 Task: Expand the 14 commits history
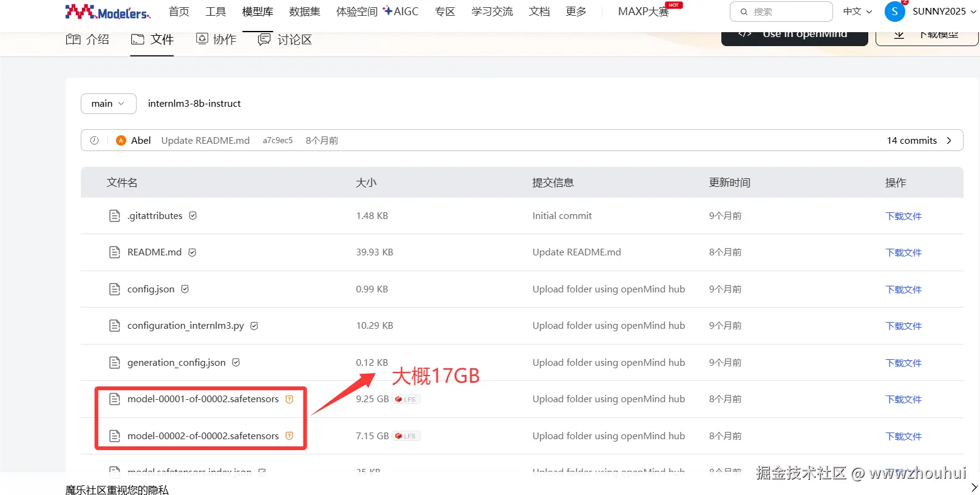point(919,140)
